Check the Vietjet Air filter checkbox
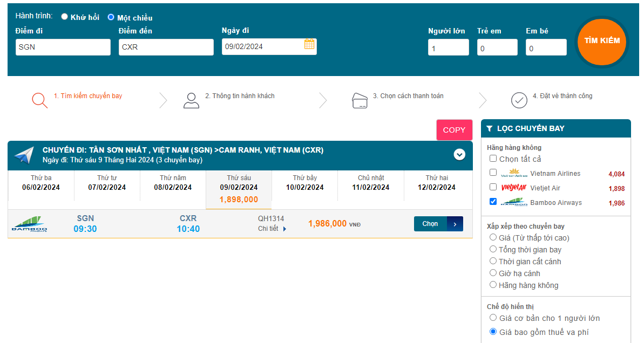The height and width of the screenshot is (343, 644). [x=493, y=187]
